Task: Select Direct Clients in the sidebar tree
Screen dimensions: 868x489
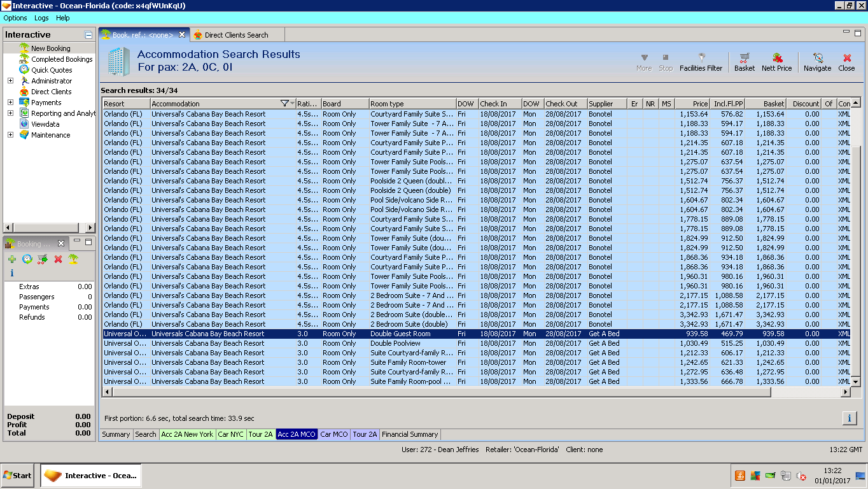Action: click(51, 92)
